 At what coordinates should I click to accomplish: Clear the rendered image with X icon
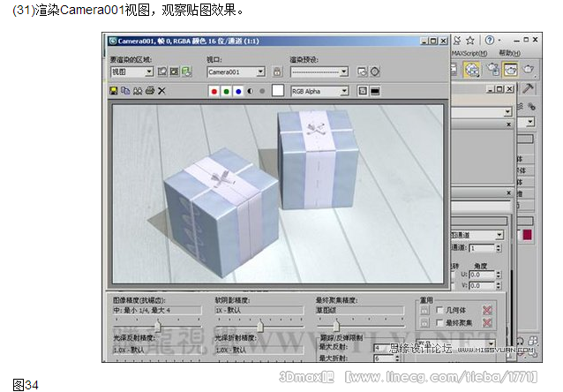(161, 91)
